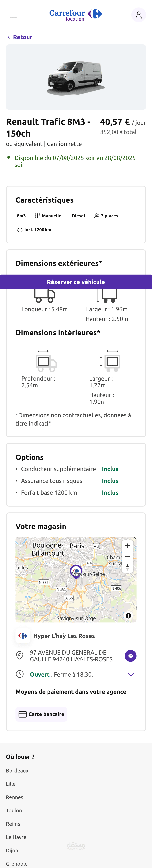The width and height of the screenshot is (152, 868).
Task: Open Bordeaux rental location link
Action: click(x=17, y=770)
